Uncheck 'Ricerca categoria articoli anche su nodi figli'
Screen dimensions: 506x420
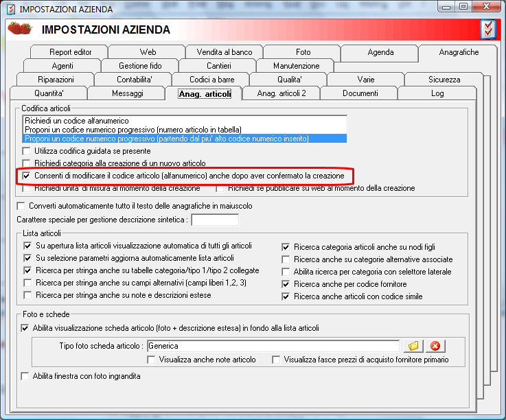pyautogui.click(x=286, y=247)
